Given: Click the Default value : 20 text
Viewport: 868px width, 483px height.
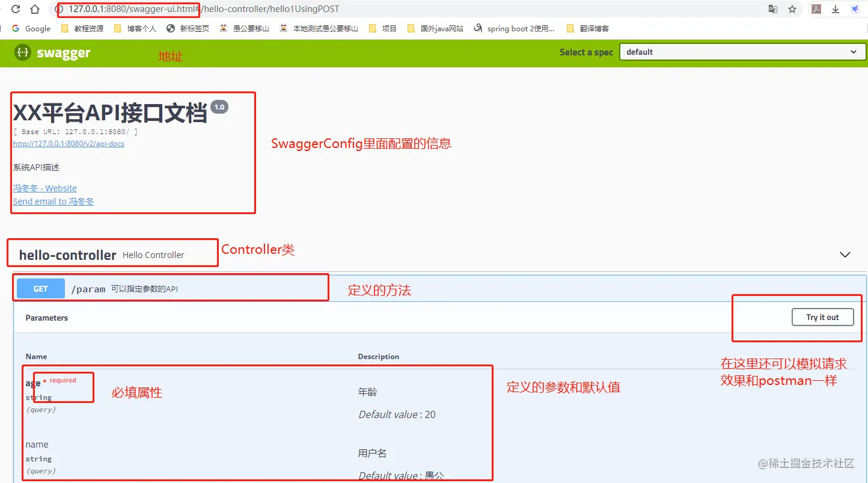Looking at the screenshot, I should (x=397, y=414).
